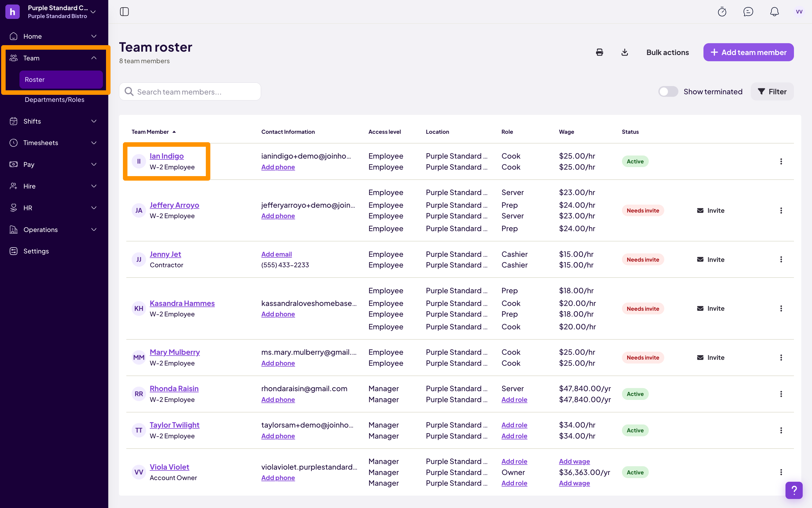Click in Search team members field

(190, 92)
